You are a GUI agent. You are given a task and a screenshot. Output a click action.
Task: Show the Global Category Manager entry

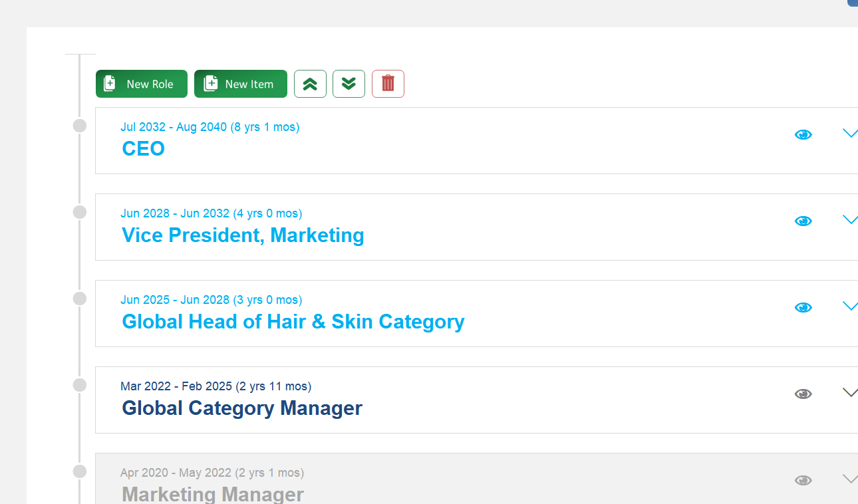tap(803, 393)
